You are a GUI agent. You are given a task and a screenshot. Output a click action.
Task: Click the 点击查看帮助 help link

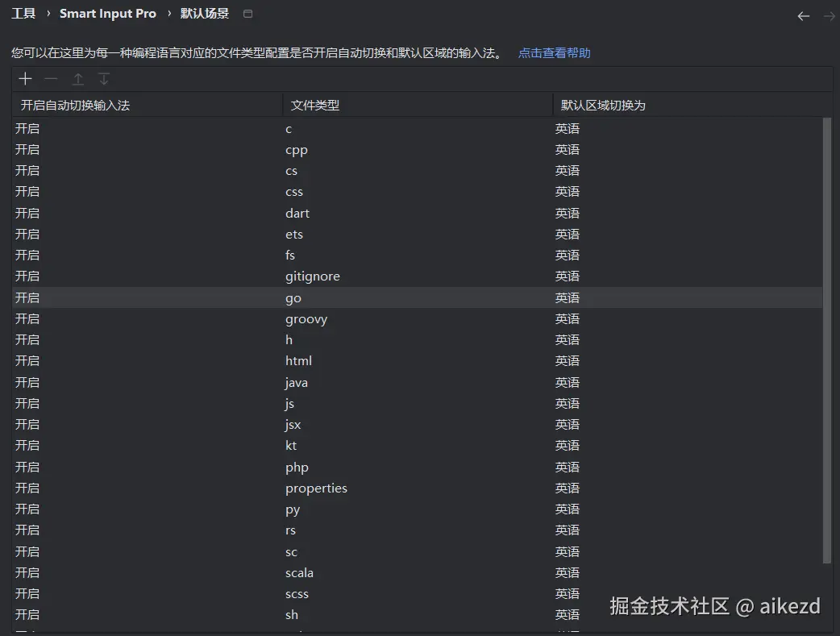tap(554, 52)
